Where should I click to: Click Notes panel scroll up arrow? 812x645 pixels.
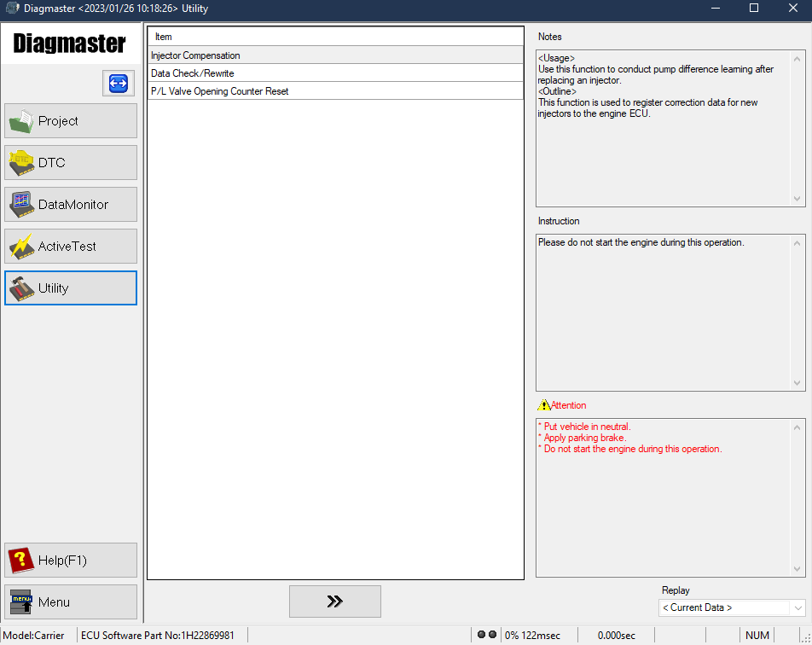(797, 59)
